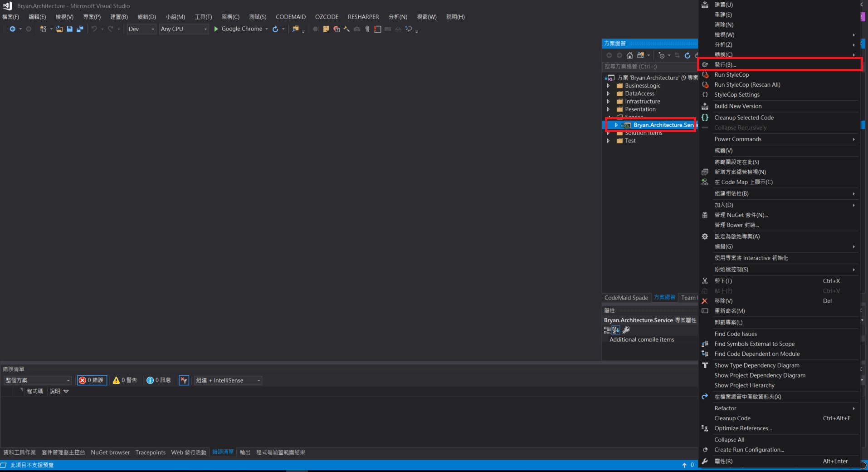The width and height of the screenshot is (868, 472).
Task: Click the Save floppy disk icon
Action: [x=69, y=29]
